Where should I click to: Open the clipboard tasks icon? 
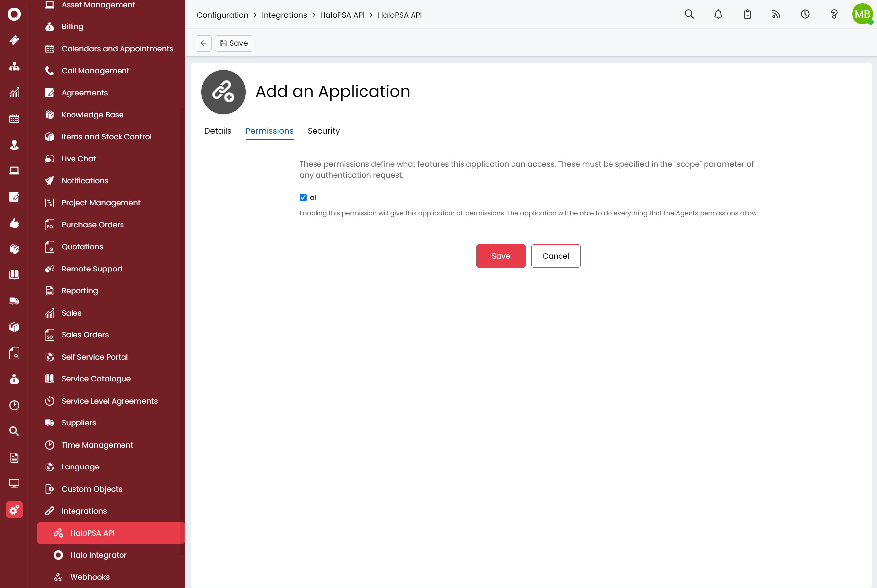747,14
